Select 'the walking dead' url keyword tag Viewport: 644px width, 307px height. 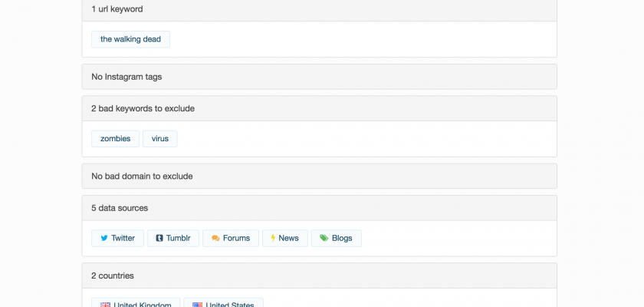click(x=130, y=39)
